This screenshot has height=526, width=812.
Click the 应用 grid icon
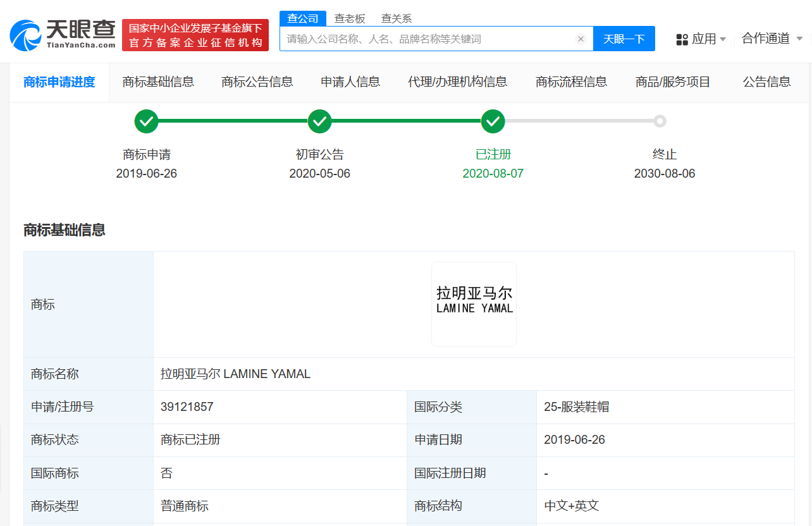click(682, 39)
